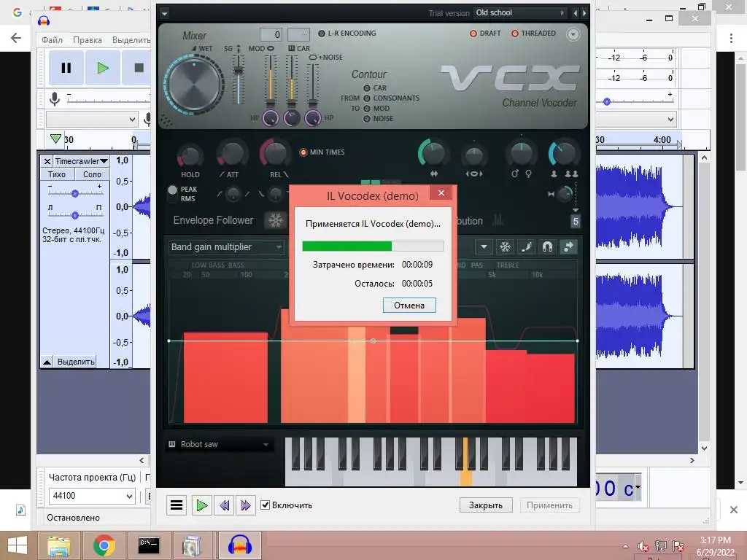This screenshot has height=560, width=747.
Task: Open the Правка menu
Action: 88,40
